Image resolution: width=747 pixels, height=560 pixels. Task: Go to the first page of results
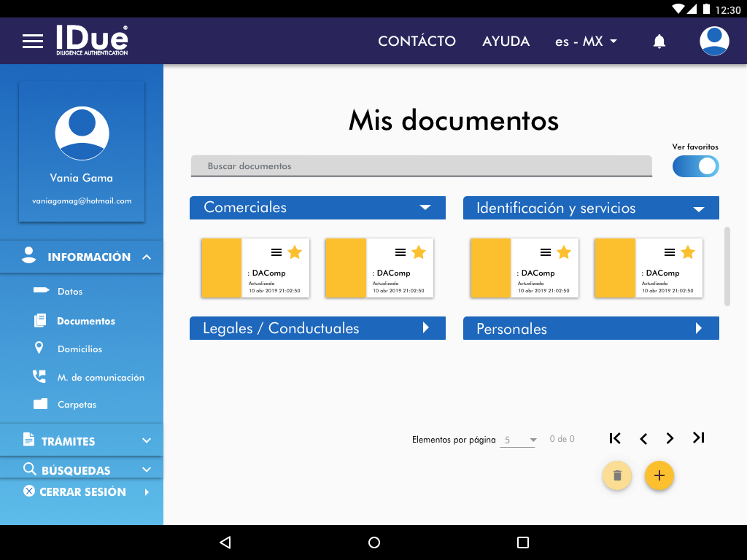coord(615,437)
